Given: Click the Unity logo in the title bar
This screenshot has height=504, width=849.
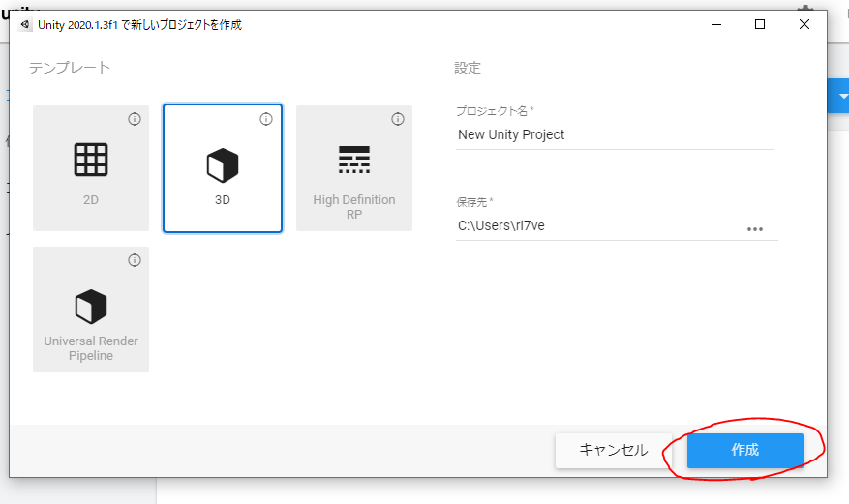Looking at the screenshot, I should [25, 24].
